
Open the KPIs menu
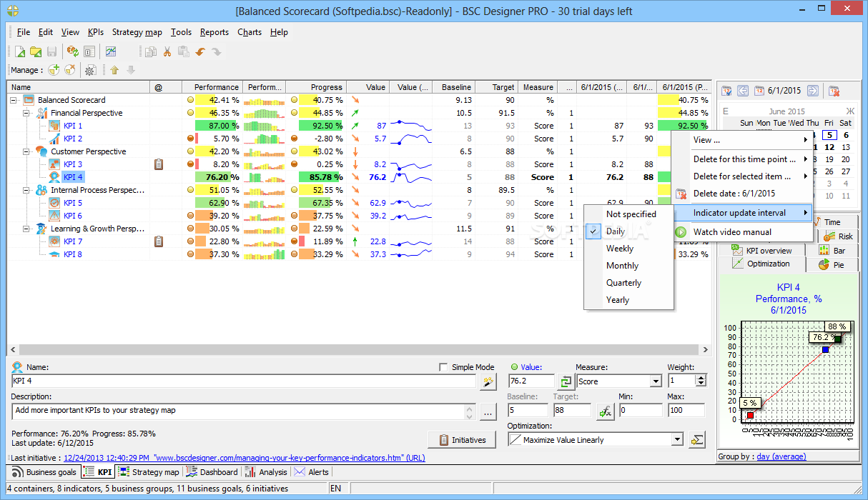(96, 32)
